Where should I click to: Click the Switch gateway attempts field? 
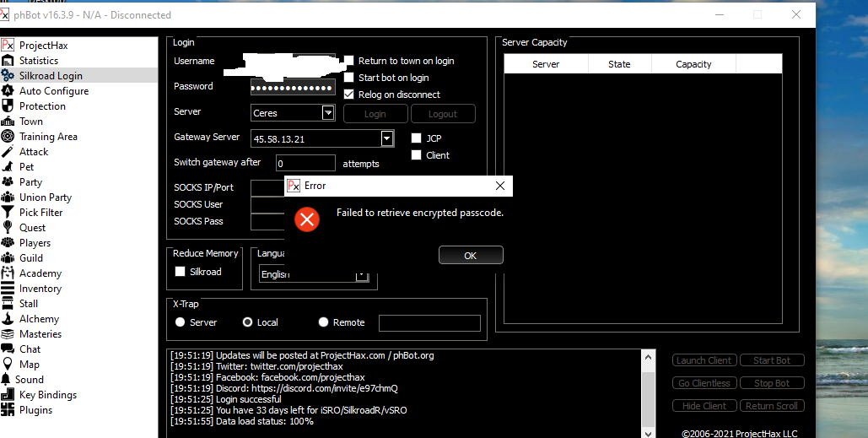coord(305,164)
